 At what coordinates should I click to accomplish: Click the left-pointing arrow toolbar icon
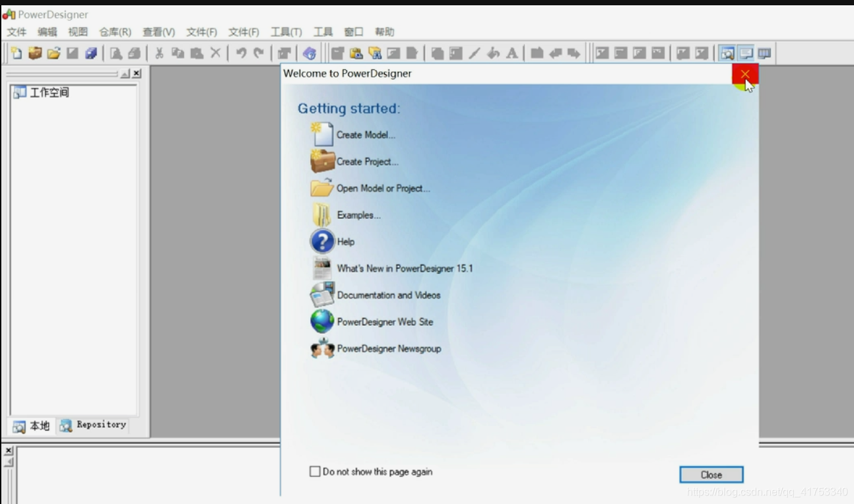[555, 53]
